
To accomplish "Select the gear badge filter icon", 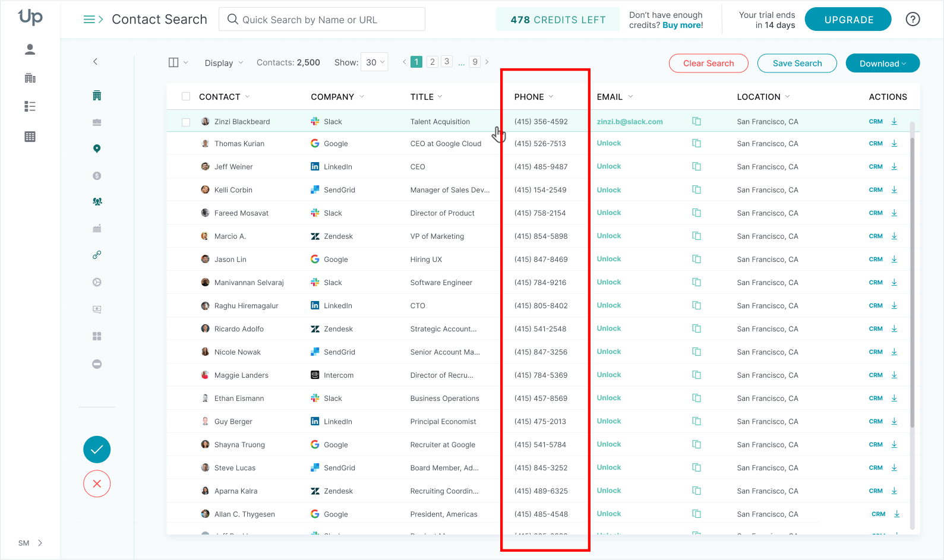I will click(97, 282).
